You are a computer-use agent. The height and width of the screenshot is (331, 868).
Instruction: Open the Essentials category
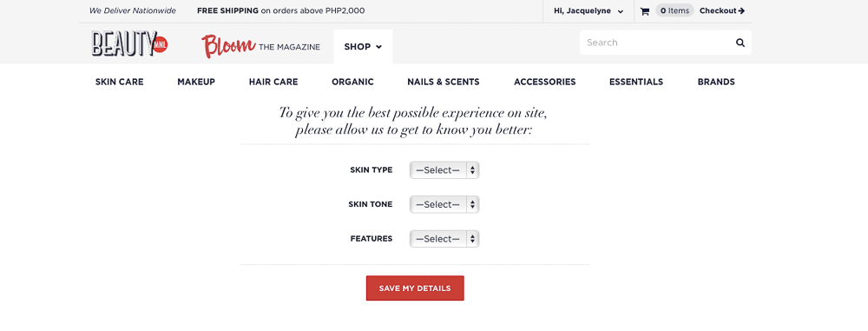tap(636, 82)
